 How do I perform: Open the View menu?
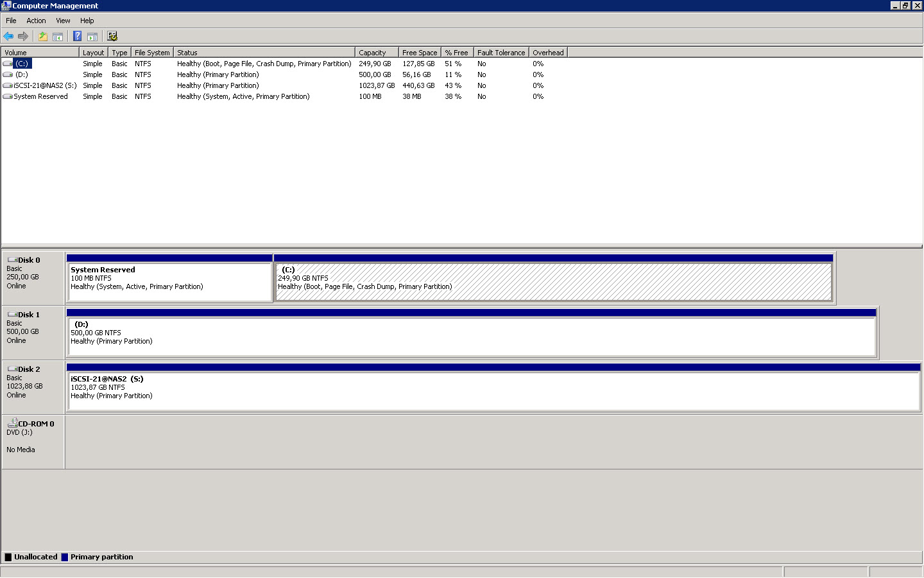pos(63,21)
